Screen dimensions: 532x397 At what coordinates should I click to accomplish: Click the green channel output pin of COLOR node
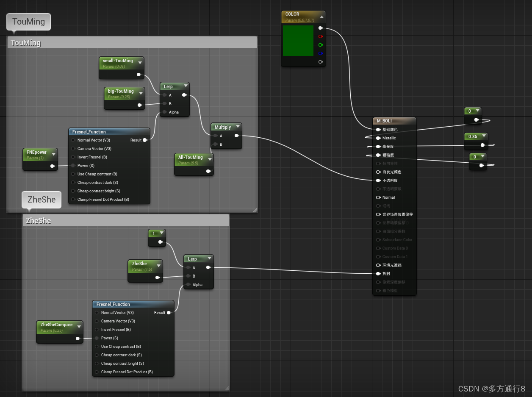(x=321, y=45)
